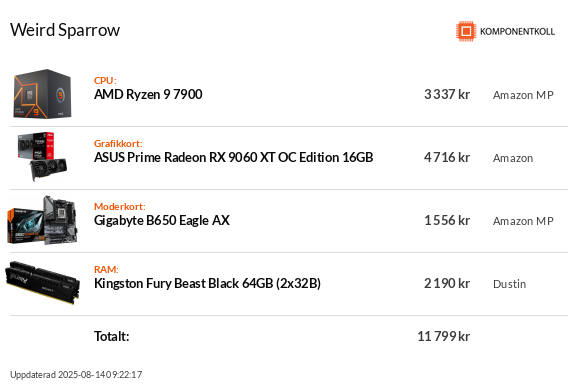Click the AMD Ryzen 9 7900 product name
577x388 pixels.
click(x=148, y=94)
